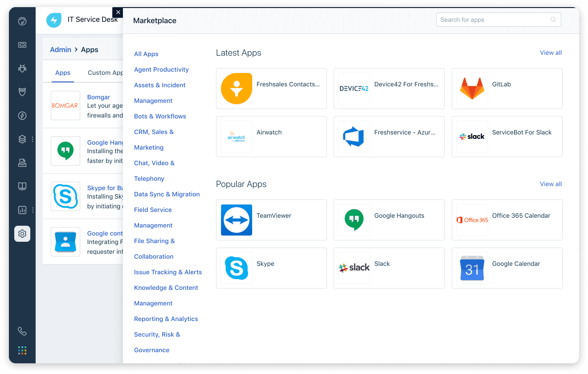This screenshot has height=374, width=588.
Task: Click the Search for apps field
Action: pyautogui.click(x=498, y=20)
